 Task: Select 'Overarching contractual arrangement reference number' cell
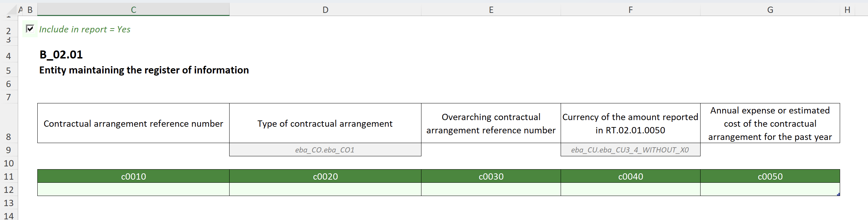click(x=491, y=123)
